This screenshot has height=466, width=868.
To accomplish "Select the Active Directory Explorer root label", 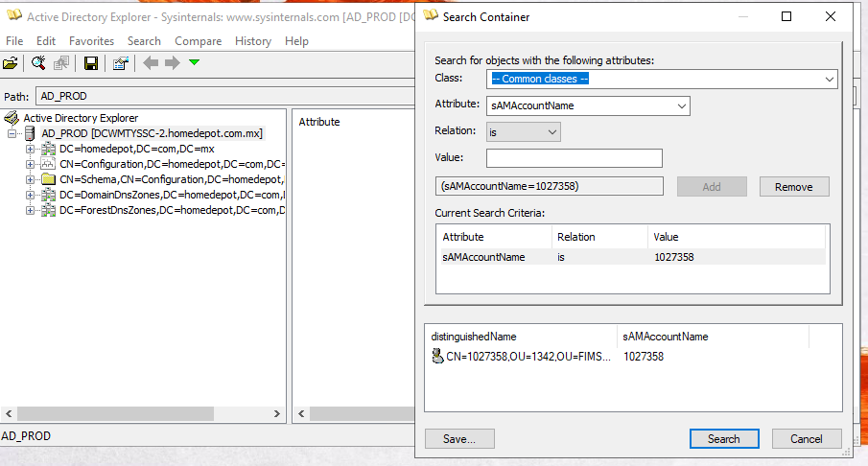I will (x=81, y=118).
